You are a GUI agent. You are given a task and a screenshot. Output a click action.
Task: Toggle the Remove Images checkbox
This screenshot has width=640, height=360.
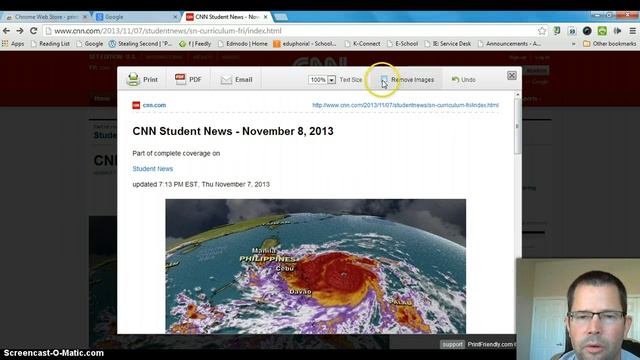[x=384, y=79]
